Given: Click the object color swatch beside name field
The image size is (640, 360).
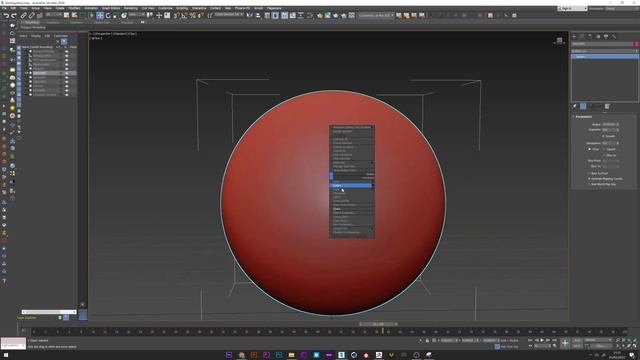Looking at the screenshot, I should point(637,44).
